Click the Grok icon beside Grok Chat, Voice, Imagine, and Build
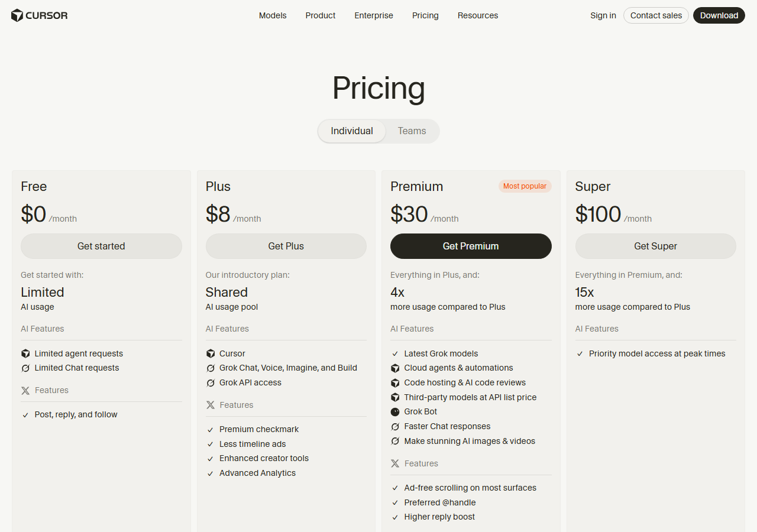The height and width of the screenshot is (532, 757). 211,368
